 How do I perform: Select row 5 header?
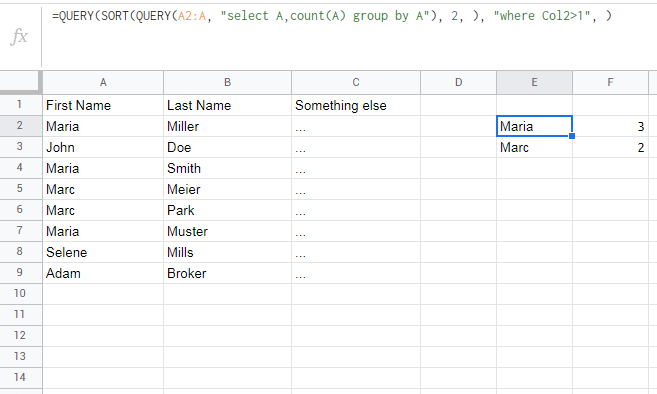(21, 189)
